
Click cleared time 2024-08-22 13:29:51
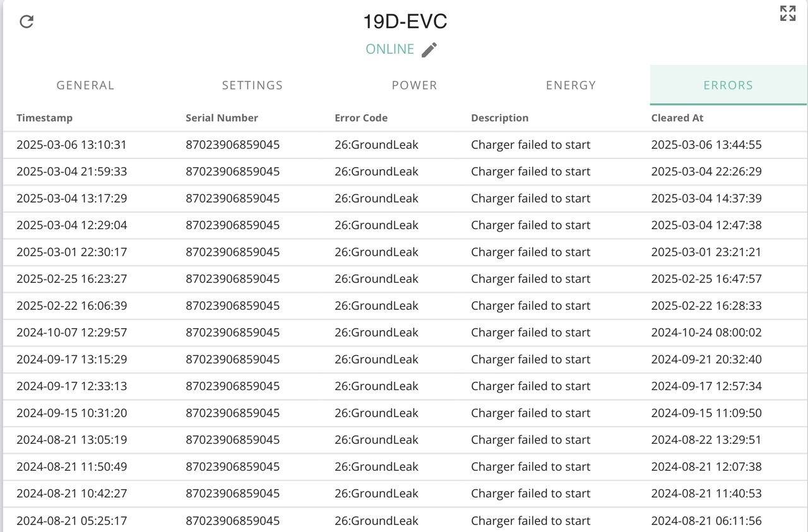point(706,440)
